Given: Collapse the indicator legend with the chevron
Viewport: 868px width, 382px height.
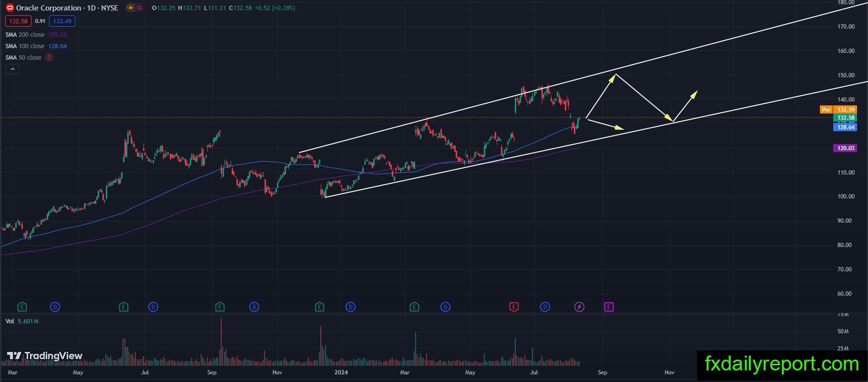Looking at the screenshot, I should [12, 69].
